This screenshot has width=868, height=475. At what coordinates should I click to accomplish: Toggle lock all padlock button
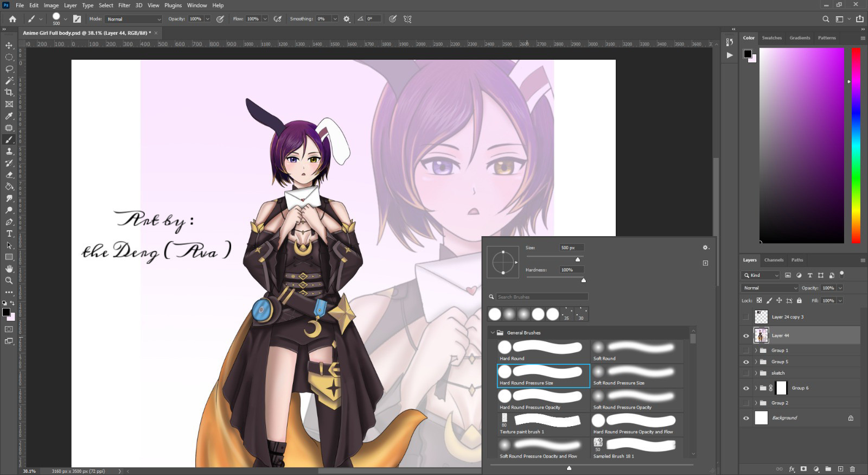pos(799,300)
